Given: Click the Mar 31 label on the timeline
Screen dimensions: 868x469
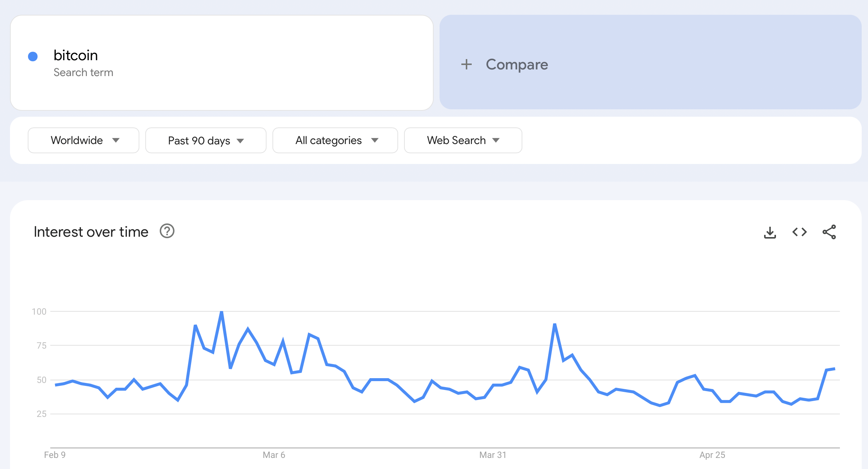Looking at the screenshot, I should click(x=492, y=455).
